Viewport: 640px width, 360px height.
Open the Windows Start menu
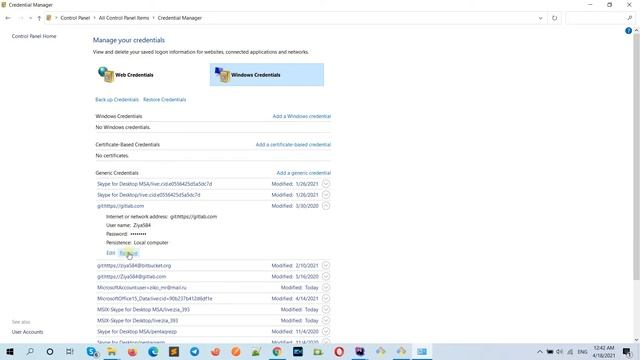[x=10, y=351]
